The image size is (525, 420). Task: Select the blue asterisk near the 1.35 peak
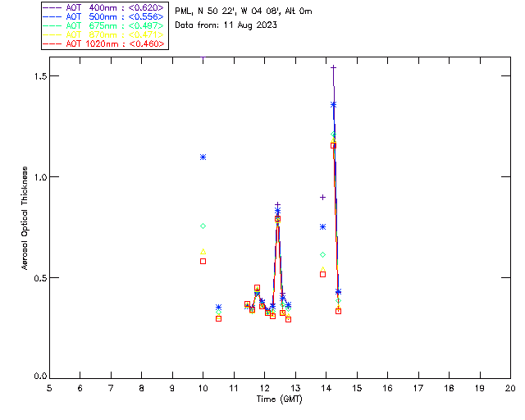(x=334, y=105)
